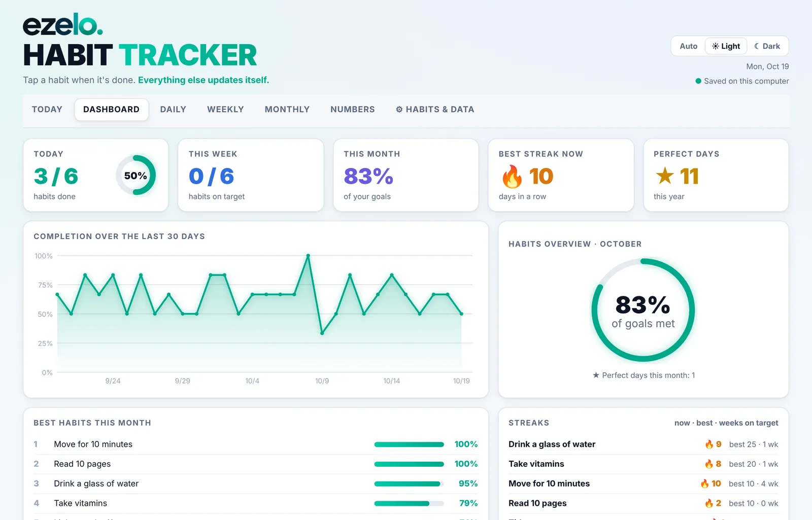Click the '3 / 6' habits done value
The width and height of the screenshot is (812, 520).
click(x=56, y=177)
